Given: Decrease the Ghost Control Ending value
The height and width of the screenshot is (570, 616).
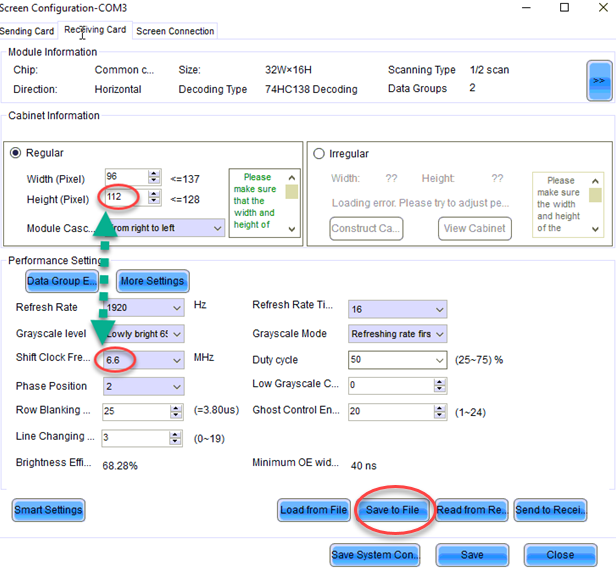Looking at the screenshot, I should 440,416.
